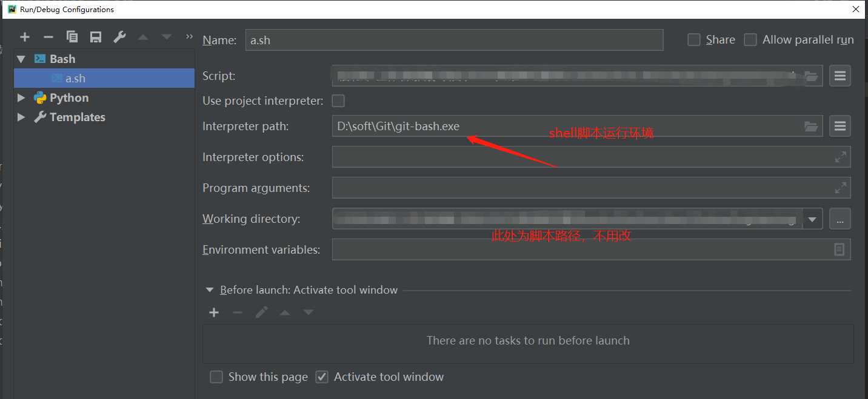
Task: Open edit templates with the wrench icon
Action: 119,36
